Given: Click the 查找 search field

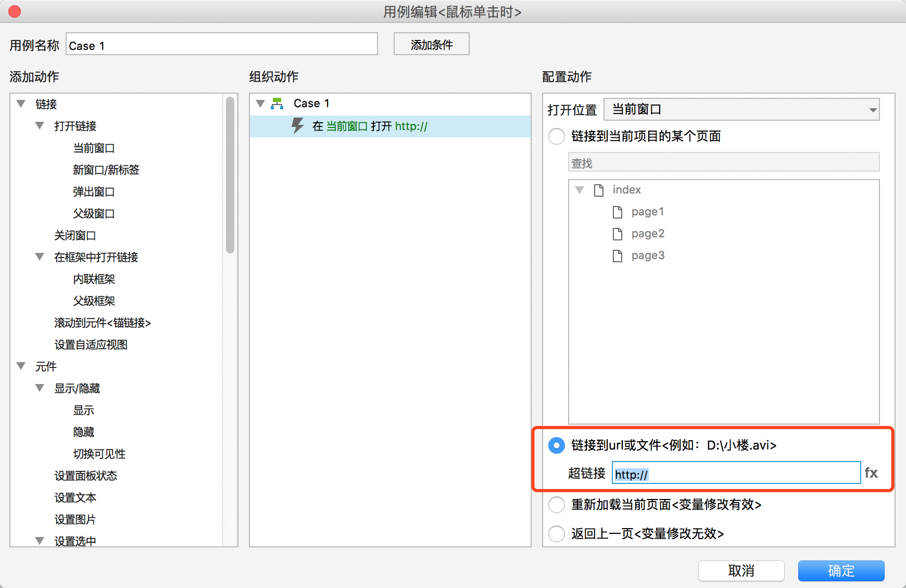Looking at the screenshot, I should (x=724, y=162).
